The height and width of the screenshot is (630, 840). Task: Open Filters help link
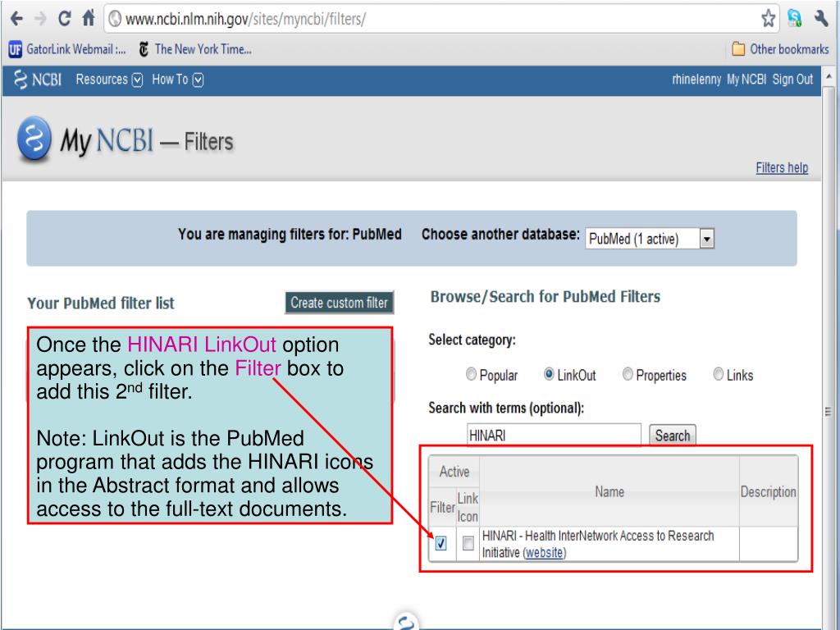click(x=782, y=167)
